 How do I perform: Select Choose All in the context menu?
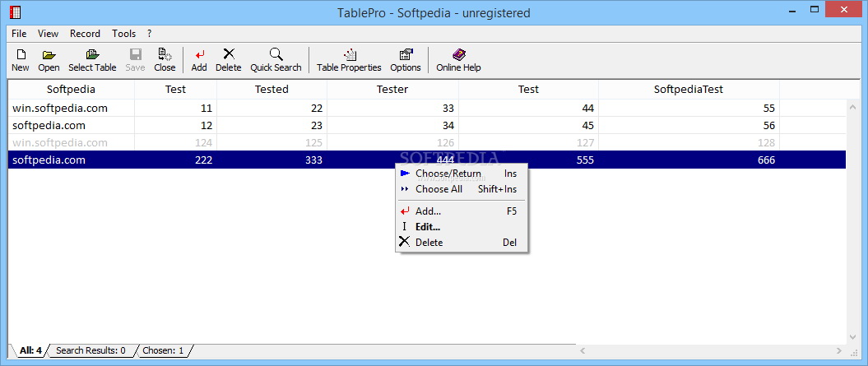(x=462, y=189)
